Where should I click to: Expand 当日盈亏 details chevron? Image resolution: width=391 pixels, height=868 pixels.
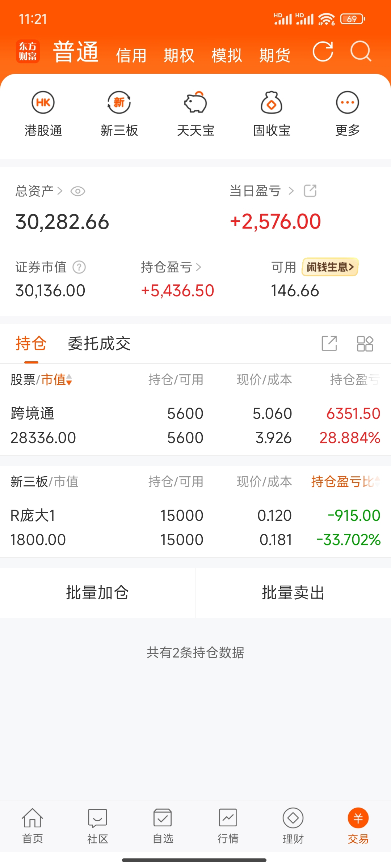pos(291,191)
